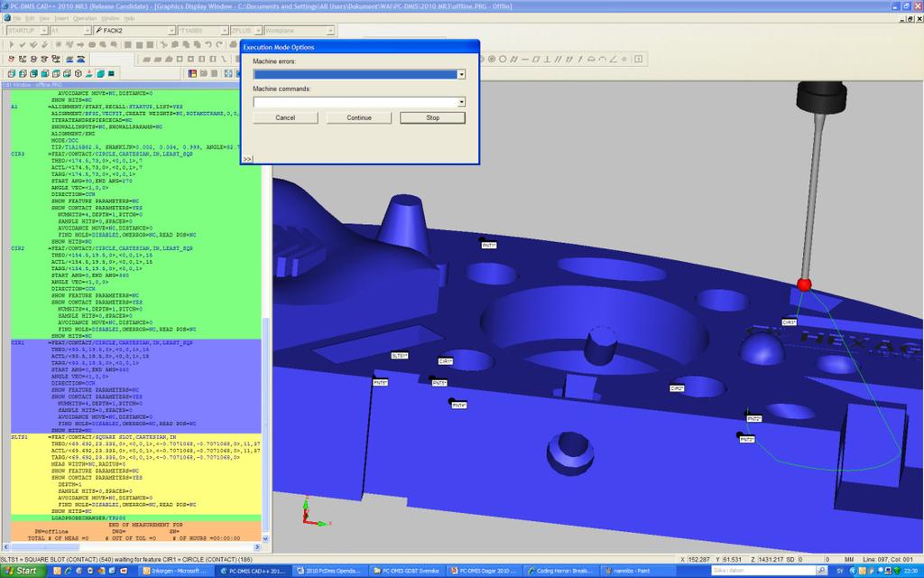Click the CIR1 feature line in edit window
Screen dimensions: 924x578
pyautogui.click(x=135, y=342)
